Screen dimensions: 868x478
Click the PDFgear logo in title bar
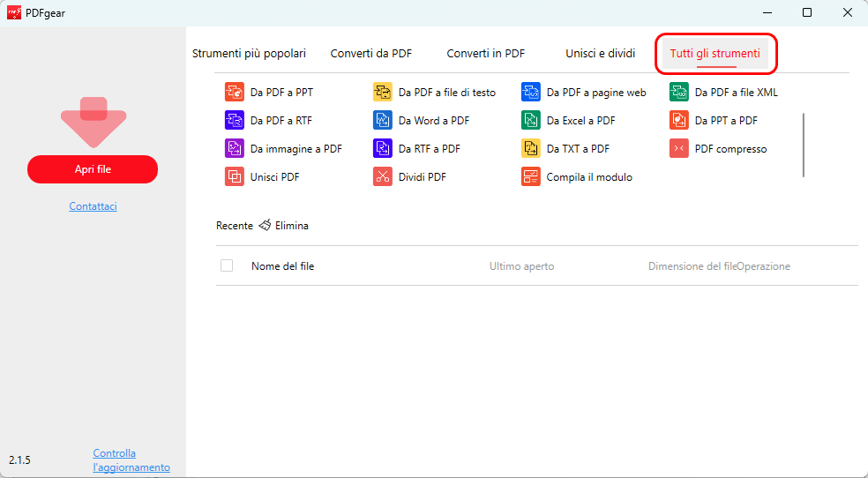(x=14, y=12)
